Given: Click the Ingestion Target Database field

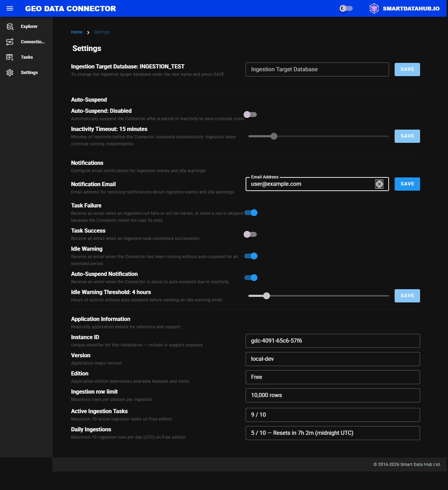Looking at the screenshot, I should pos(317,70).
